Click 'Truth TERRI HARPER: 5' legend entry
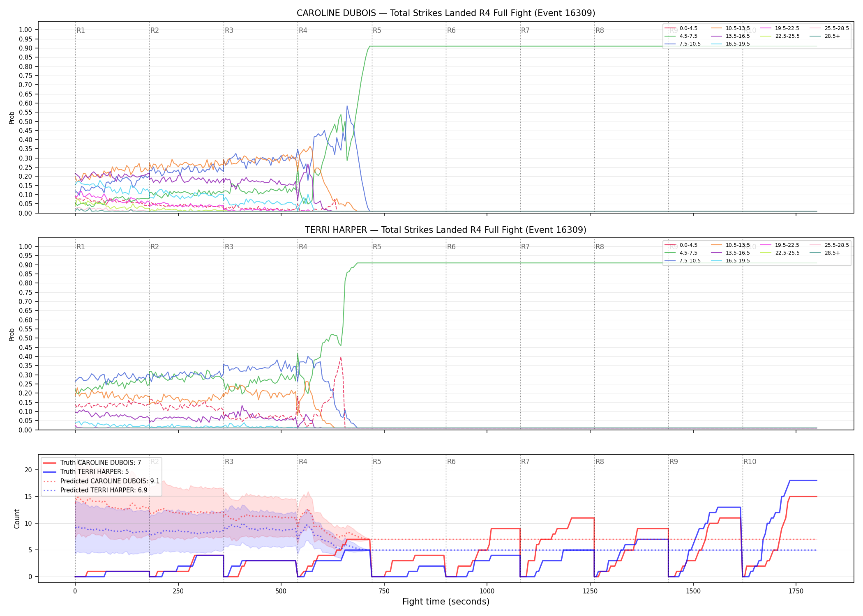This screenshot has width=863, height=616. tap(86, 472)
